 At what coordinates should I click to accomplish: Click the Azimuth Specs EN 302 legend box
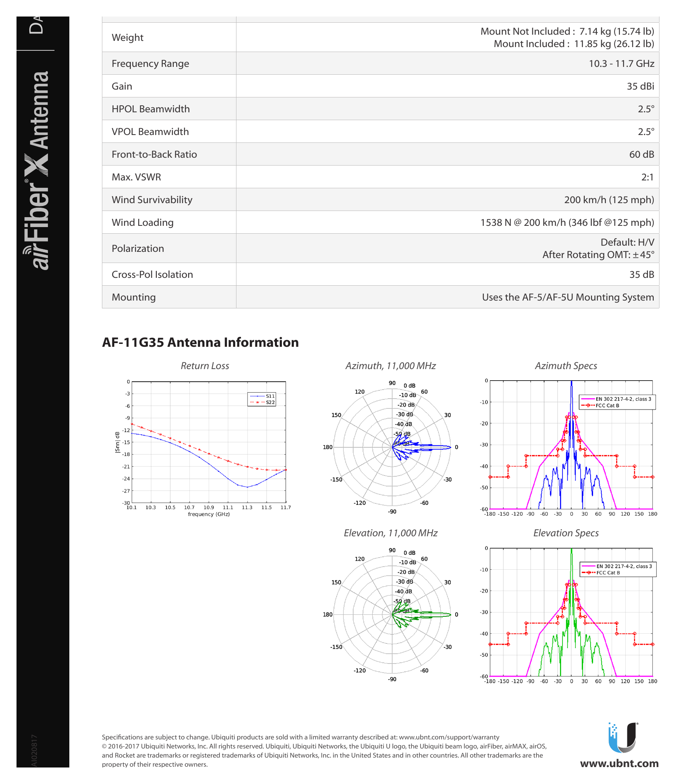pyautogui.click(x=617, y=402)
